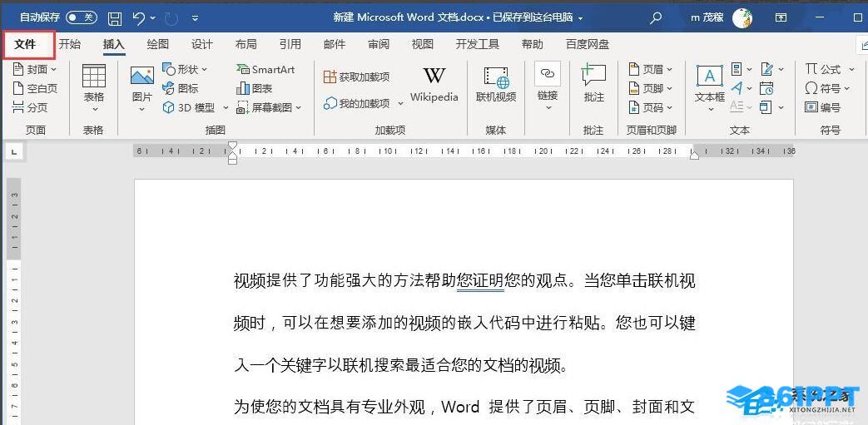Switch to the 邮件 tab
This screenshot has height=425, width=868.
[335, 44]
